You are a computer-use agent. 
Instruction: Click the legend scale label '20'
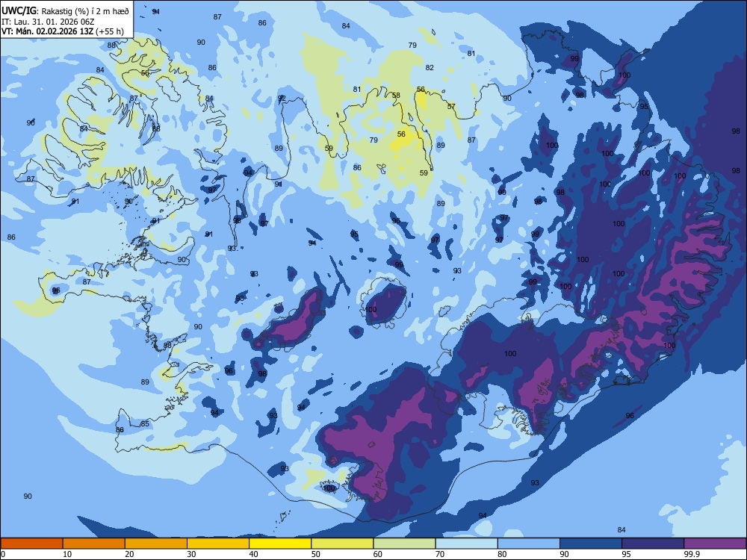(129, 554)
